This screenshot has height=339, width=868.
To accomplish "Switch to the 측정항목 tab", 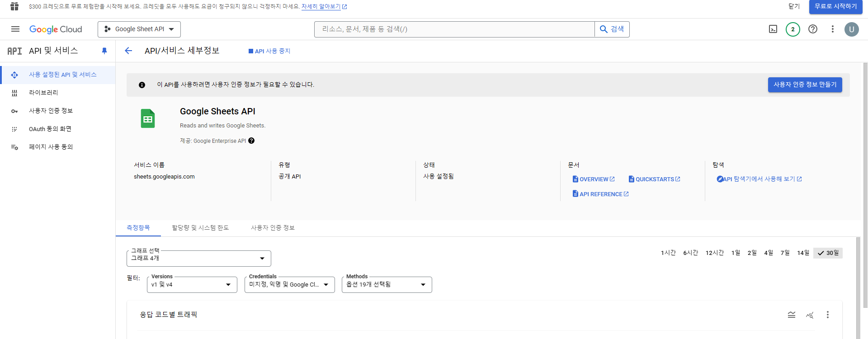I will click(x=138, y=228).
